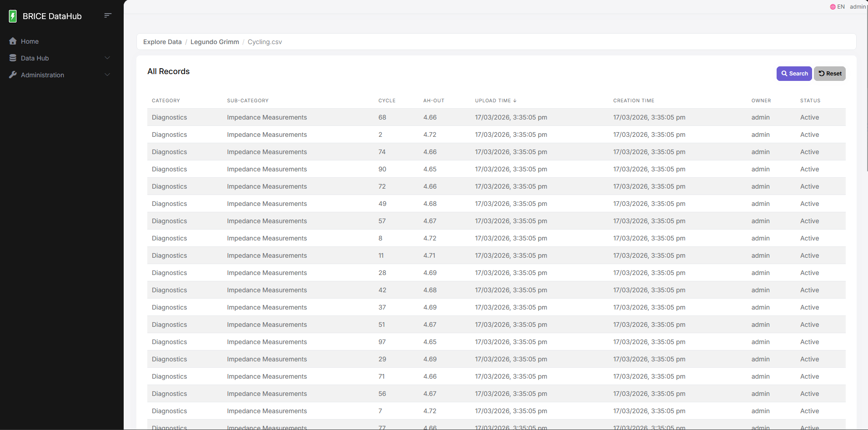Viewport: 868px width, 430px height.
Task: Click the Data Hub database icon
Action: [x=13, y=58]
